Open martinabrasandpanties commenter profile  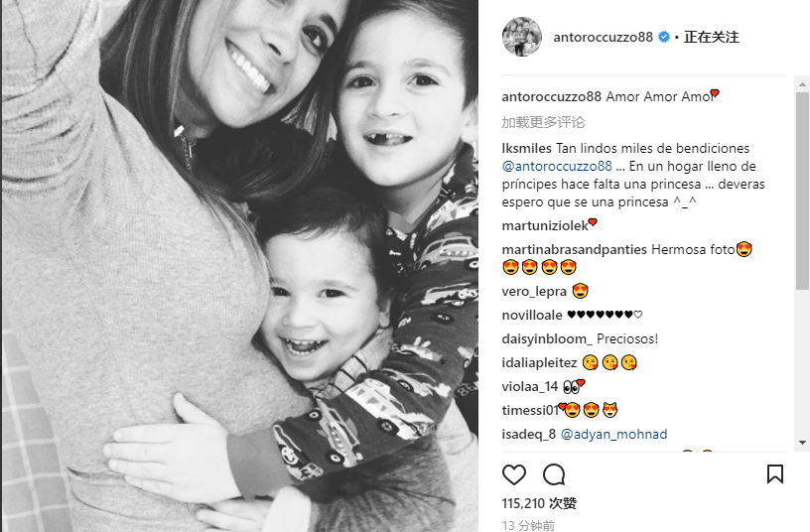[574, 249]
